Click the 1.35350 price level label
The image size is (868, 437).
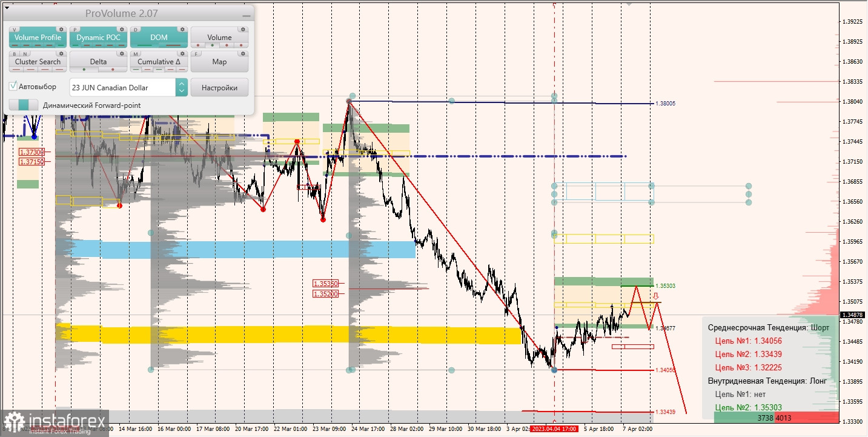325,283
